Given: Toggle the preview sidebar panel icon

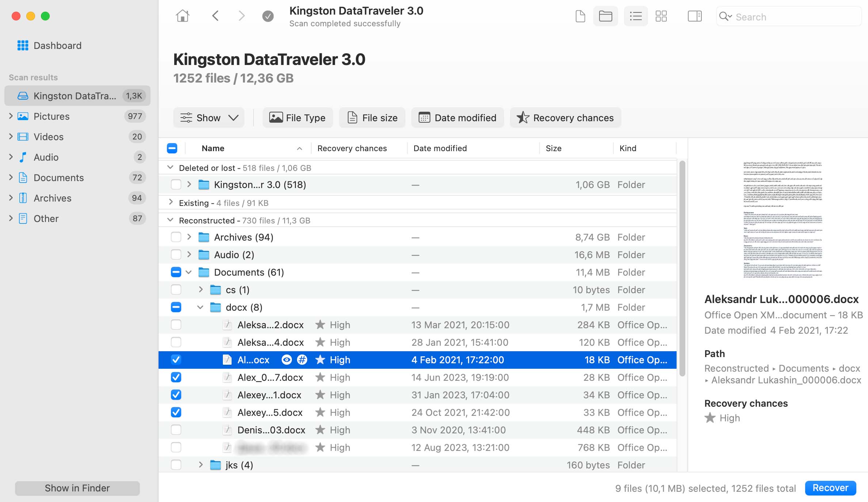Looking at the screenshot, I should (694, 16).
